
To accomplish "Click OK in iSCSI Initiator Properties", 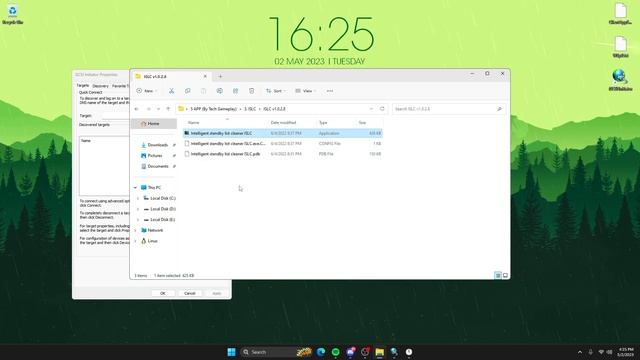I will point(162,293).
